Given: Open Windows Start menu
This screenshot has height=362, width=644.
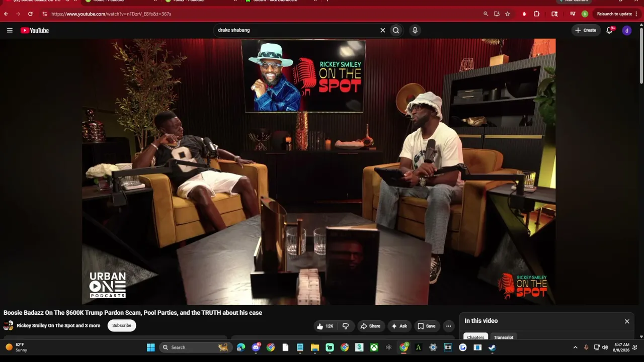Looking at the screenshot, I should (150, 347).
